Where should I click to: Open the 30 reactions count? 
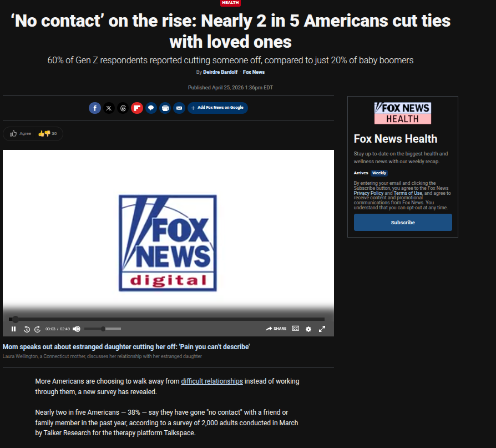pyautogui.click(x=48, y=134)
